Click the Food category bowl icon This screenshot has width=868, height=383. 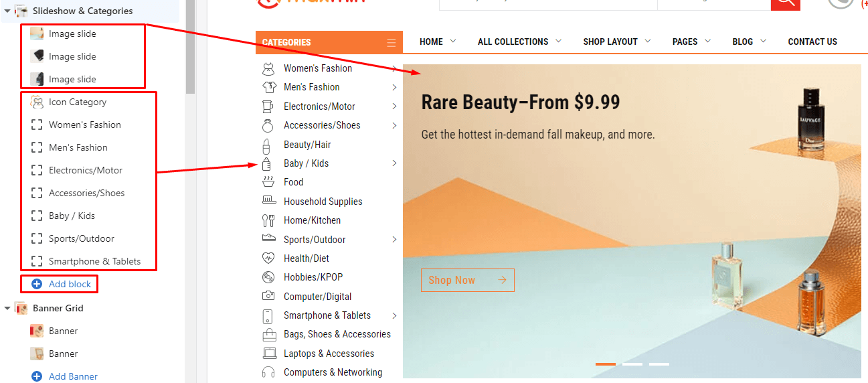coord(268,182)
